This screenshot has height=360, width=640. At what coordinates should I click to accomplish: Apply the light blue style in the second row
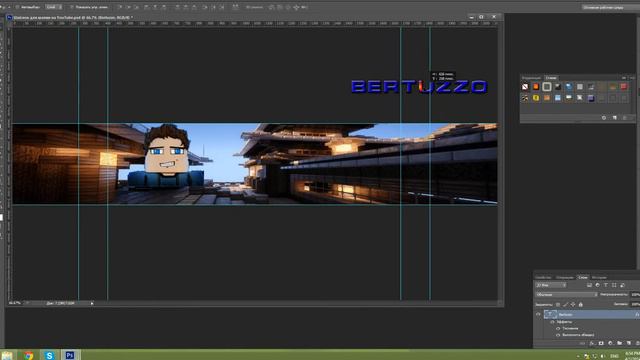[558, 98]
